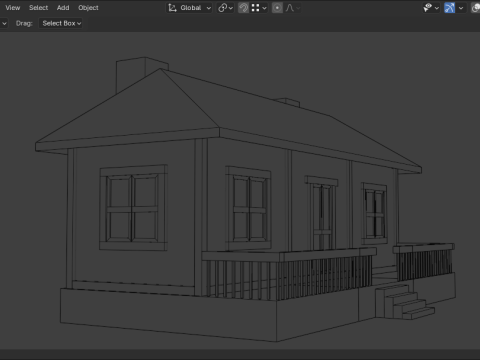
Task: Open the Select Box drag dropdown
Action: [61, 23]
